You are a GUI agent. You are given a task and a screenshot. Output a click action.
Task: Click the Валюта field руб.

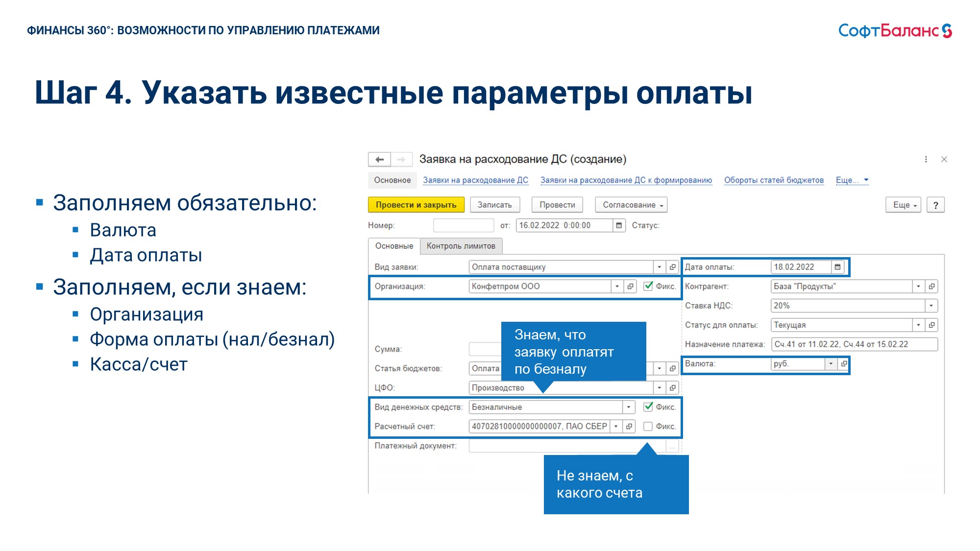coord(798,364)
